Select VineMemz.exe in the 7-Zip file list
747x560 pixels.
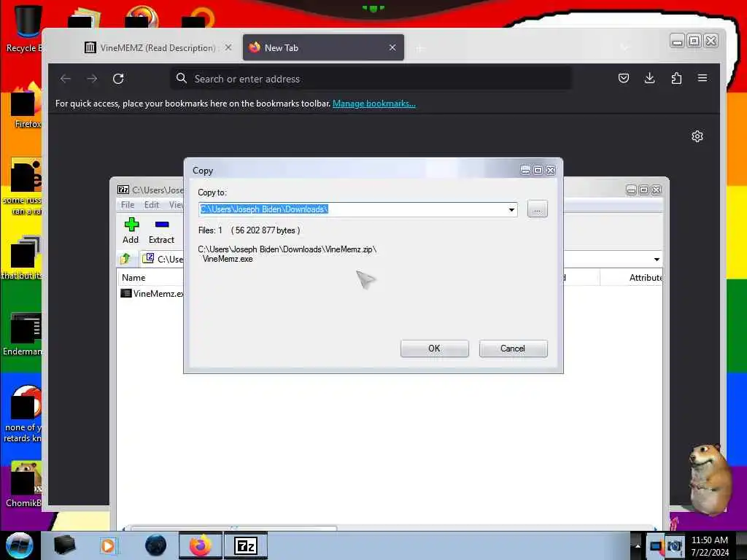pos(152,293)
